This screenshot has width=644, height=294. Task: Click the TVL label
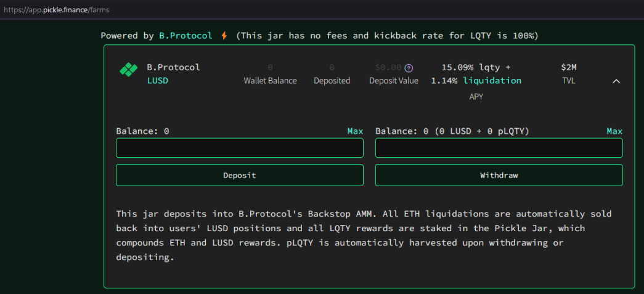(569, 81)
